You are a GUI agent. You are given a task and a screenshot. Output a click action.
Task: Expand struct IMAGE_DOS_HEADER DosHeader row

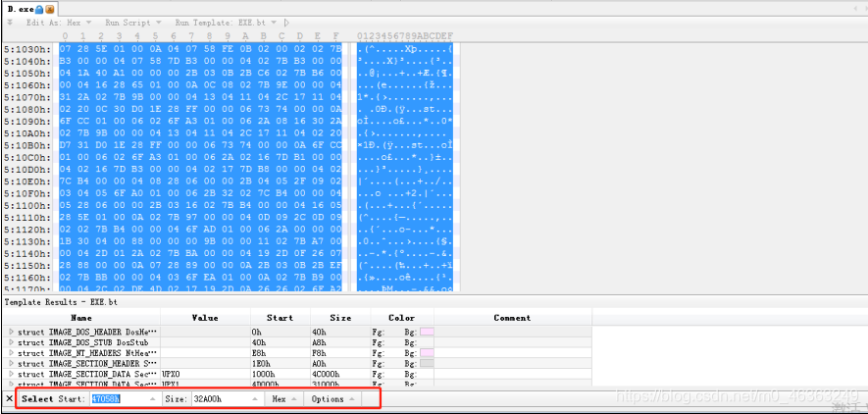(x=12, y=333)
